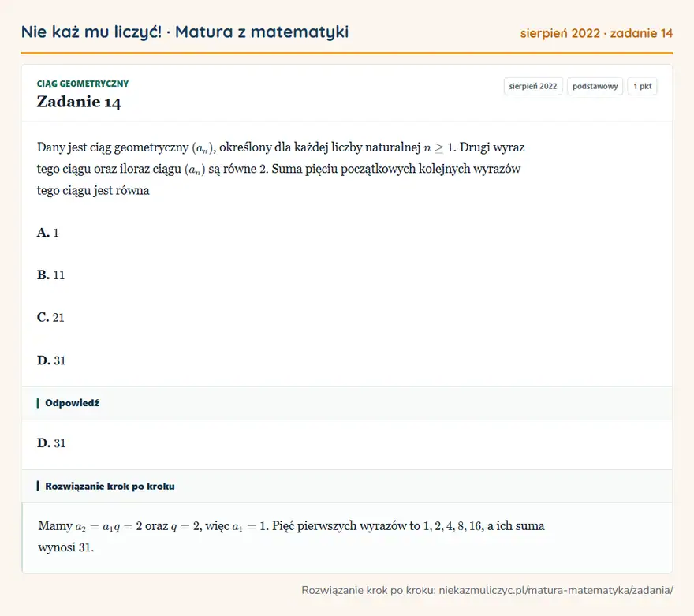Select answer option A. 1
This screenshot has height=616, width=694.
pos(48,233)
